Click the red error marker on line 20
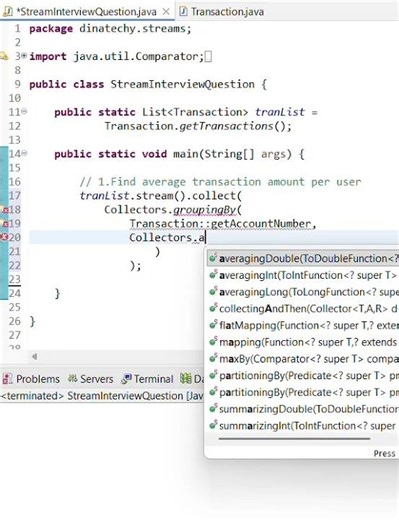The height and width of the screenshot is (520, 399). click(x=4, y=237)
